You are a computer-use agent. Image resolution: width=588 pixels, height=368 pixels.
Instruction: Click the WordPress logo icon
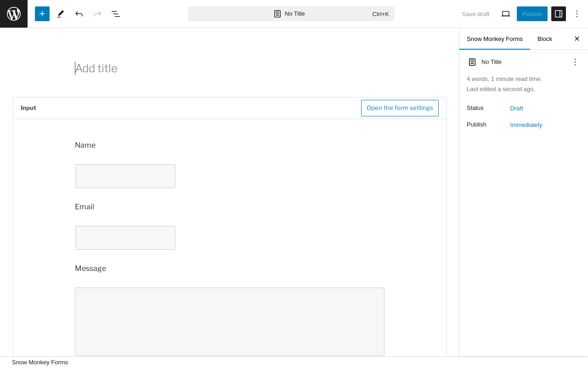[x=14, y=14]
